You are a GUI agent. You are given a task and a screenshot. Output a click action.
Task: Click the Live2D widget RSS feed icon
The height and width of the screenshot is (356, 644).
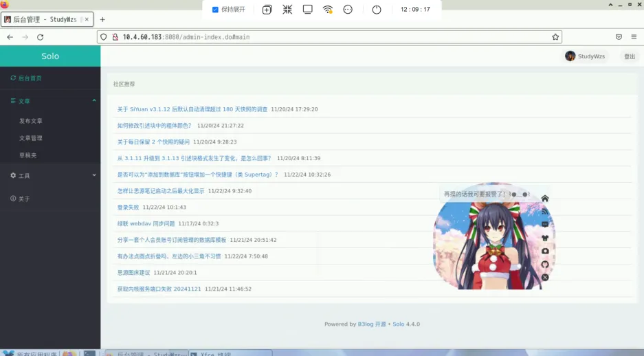pyautogui.click(x=545, y=212)
